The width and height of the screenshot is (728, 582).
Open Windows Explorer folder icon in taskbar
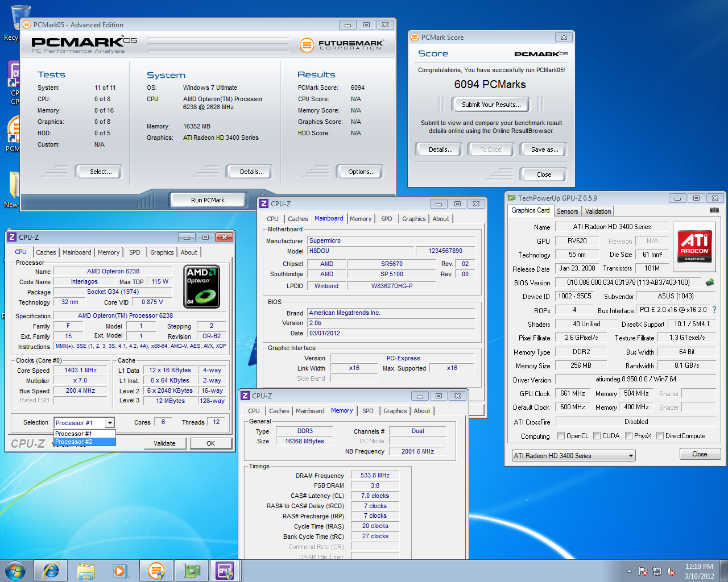(86, 571)
